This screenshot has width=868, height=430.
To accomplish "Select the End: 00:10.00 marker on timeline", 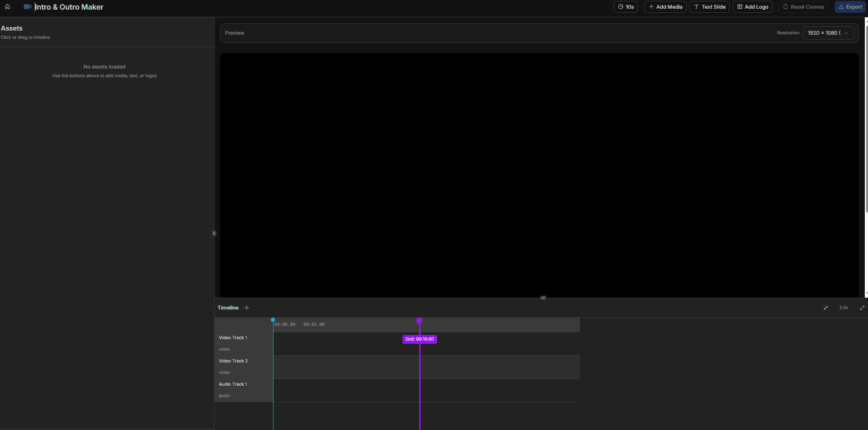I will point(419,339).
